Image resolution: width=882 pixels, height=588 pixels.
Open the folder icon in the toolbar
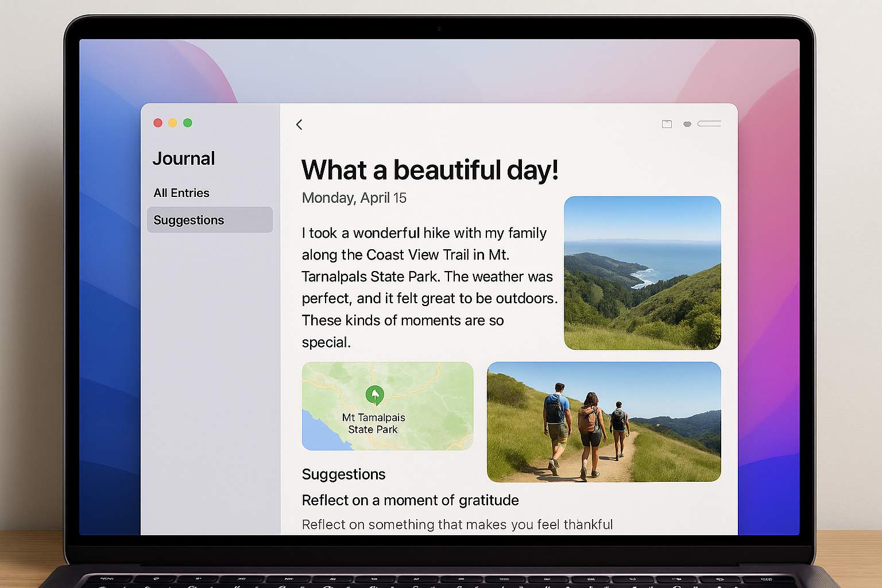click(x=667, y=123)
